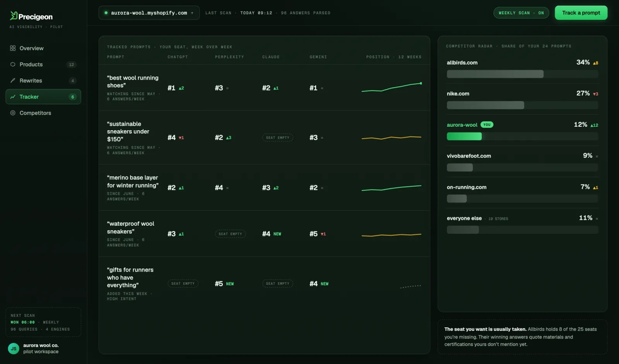Image resolution: width=619 pixels, height=364 pixels.
Task: Open the gifts for runners dotted sparkline
Action: (410, 286)
